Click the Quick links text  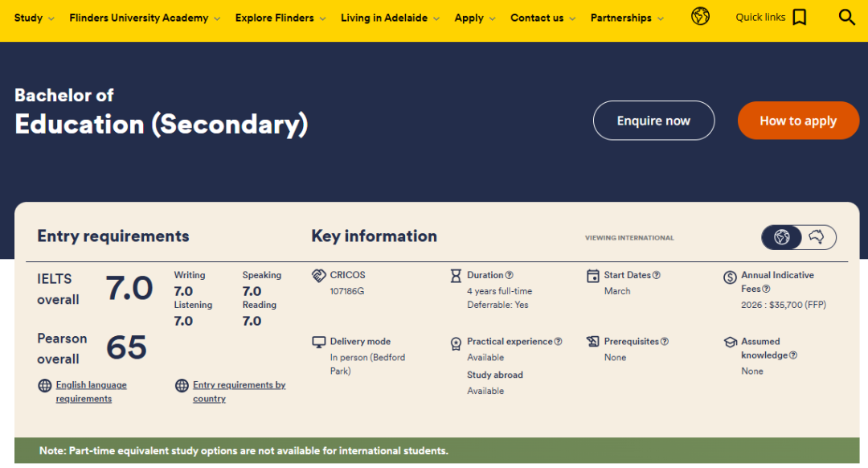(760, 17)
